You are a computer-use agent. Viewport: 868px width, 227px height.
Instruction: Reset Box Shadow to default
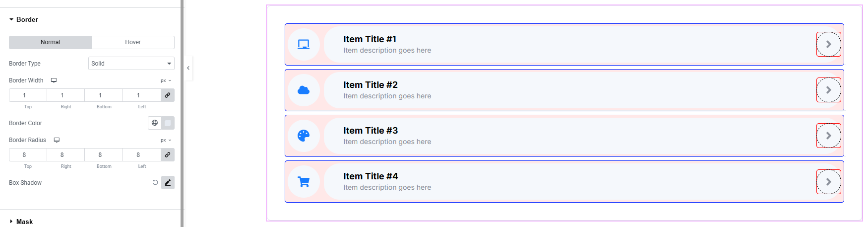(155, 183)
